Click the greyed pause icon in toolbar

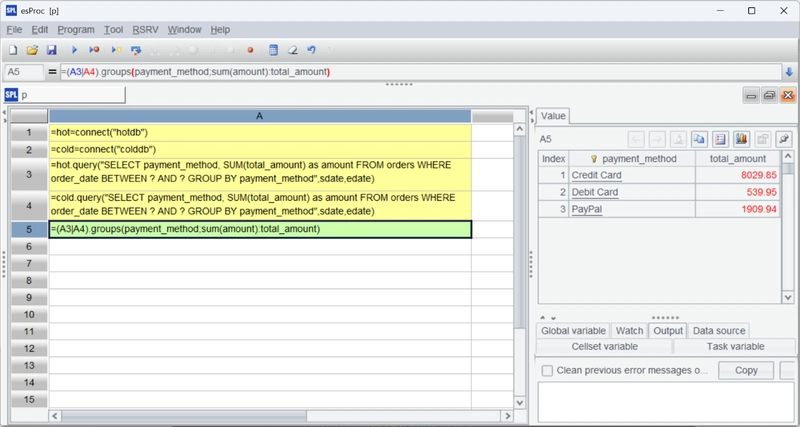coord(212,50)
